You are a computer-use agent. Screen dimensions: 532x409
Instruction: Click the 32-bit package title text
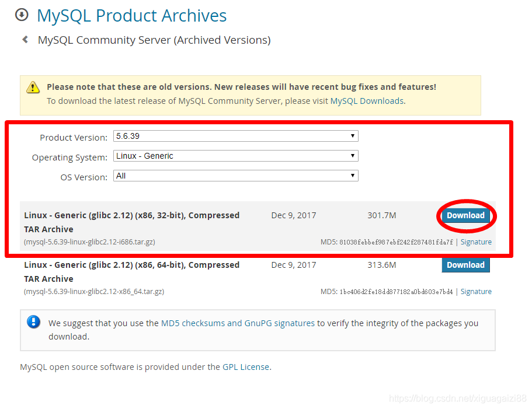pyautogui.click(x=131, y=215)
